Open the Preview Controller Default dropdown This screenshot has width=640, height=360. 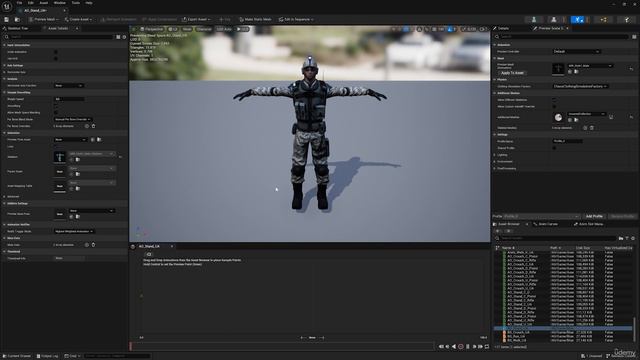[x=576, y=51]
